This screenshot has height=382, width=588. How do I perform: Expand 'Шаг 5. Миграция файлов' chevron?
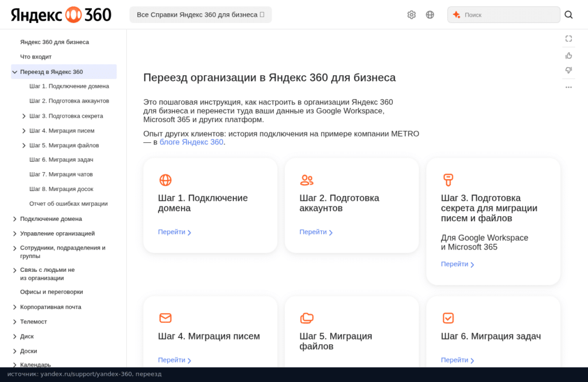(x=24, y=145)
